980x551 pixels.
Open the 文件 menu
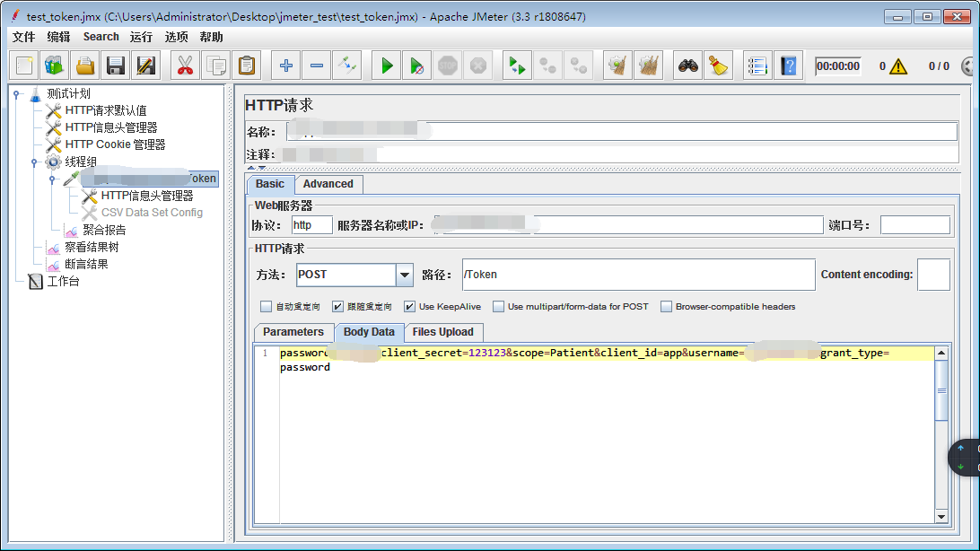tap(23, 37)
